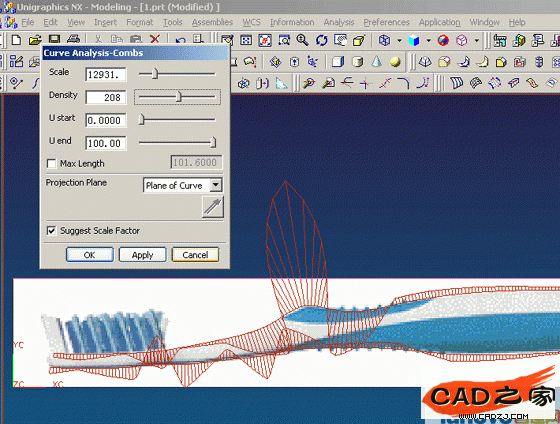Image resolution: width=560 pixels, height=424 pixels.
Task: Click OK in Curve Analysis-Combs dialog
Action: (90, 255)
